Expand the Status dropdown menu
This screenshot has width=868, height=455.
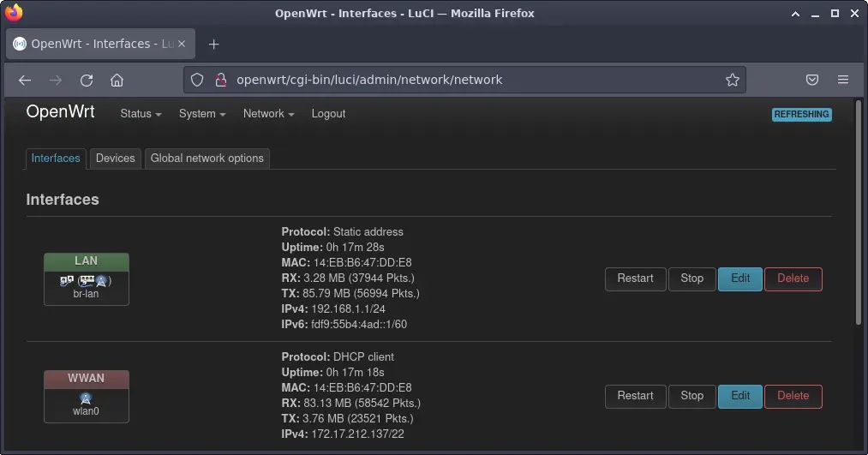pyautogui.click(x=141, y=114)
